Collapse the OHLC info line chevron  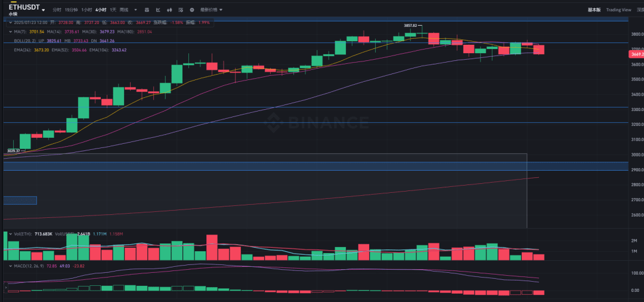click(11, 23)
